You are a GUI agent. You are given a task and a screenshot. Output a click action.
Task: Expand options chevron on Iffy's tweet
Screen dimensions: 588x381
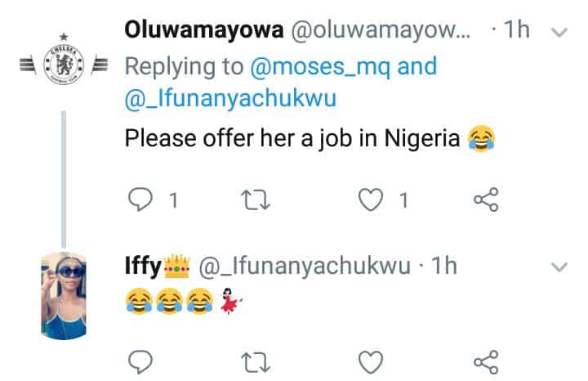coord(559,267)
